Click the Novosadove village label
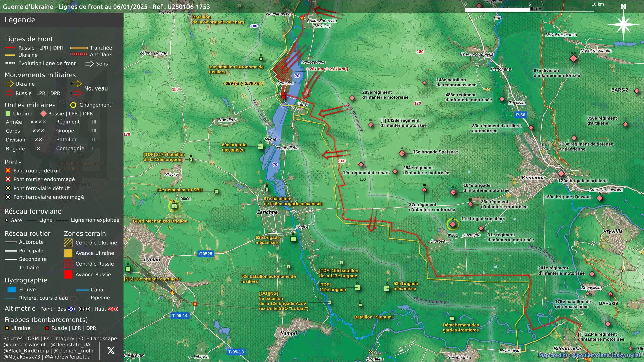This screenshot has width=644, height=362. pos(313,62)
